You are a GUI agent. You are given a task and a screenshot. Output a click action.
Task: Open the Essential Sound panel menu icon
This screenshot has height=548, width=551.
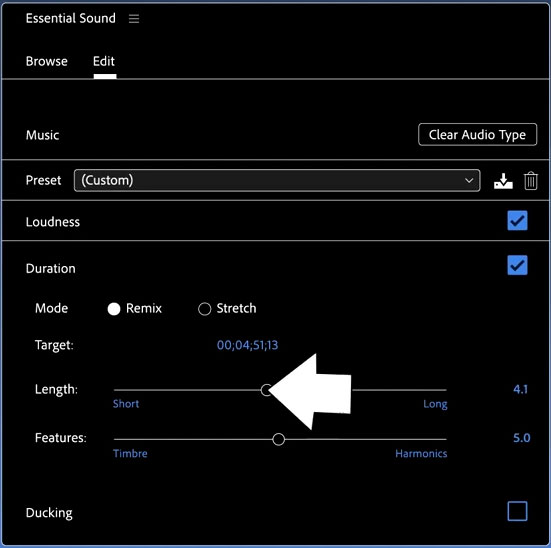pos(134,19)
